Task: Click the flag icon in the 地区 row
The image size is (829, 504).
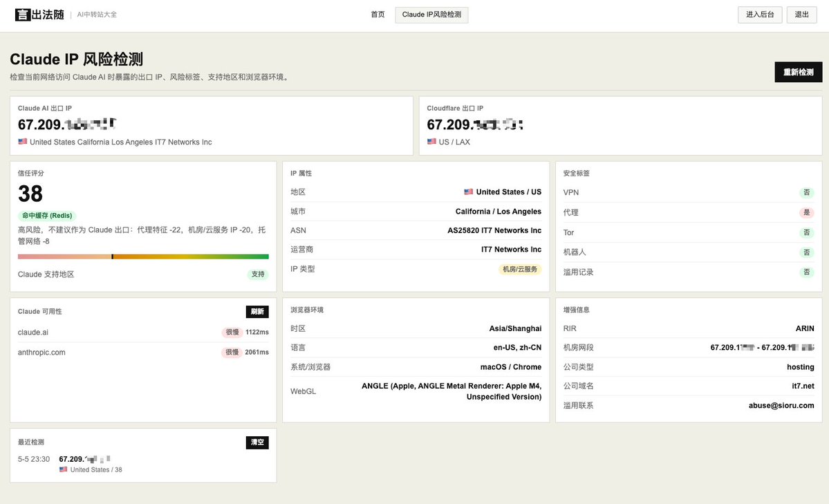Action: pyautogui.click(x=468, y=192)
